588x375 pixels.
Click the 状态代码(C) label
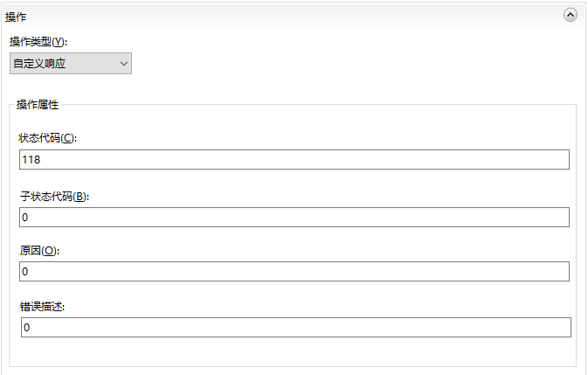pyautogui.click(x=48, y=138)
